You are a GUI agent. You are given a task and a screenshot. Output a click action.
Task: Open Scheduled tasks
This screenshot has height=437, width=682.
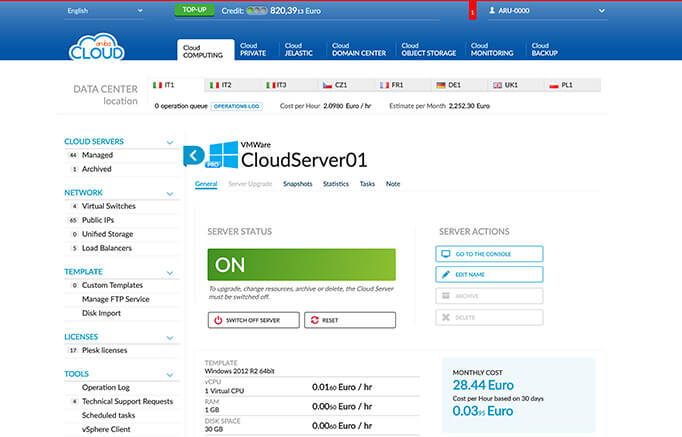(108, 415)
